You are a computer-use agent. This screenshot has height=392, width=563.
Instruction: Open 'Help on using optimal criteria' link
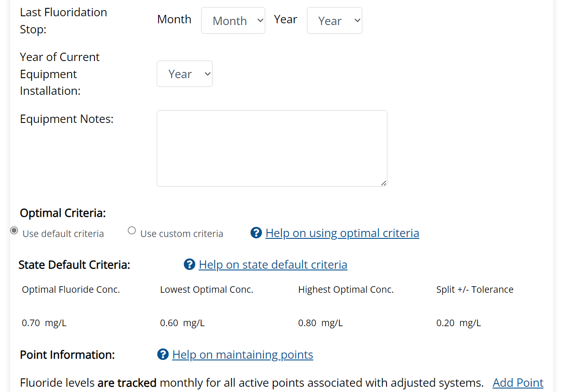coord(342,233)
